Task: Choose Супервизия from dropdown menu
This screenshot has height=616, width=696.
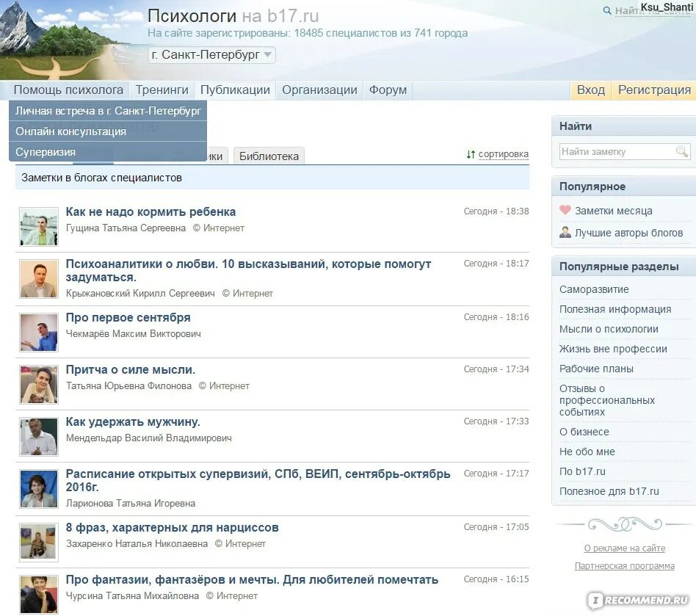Action: pos(108,152)
